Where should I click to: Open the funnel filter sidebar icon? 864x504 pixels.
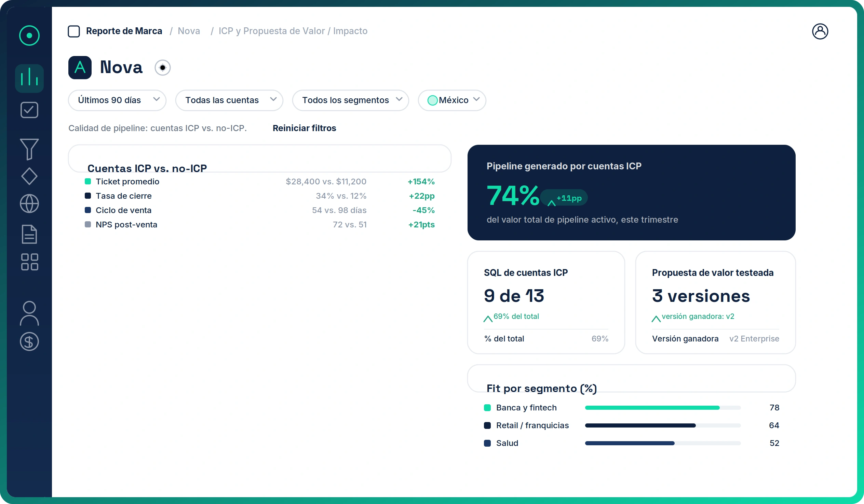29,149
